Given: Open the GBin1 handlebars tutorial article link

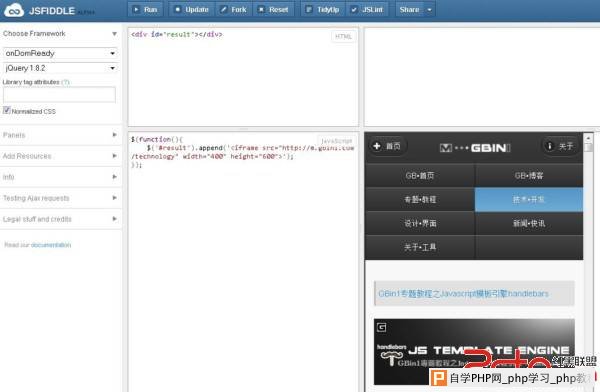Looking at the screenshot, I should tap(463, 294).
